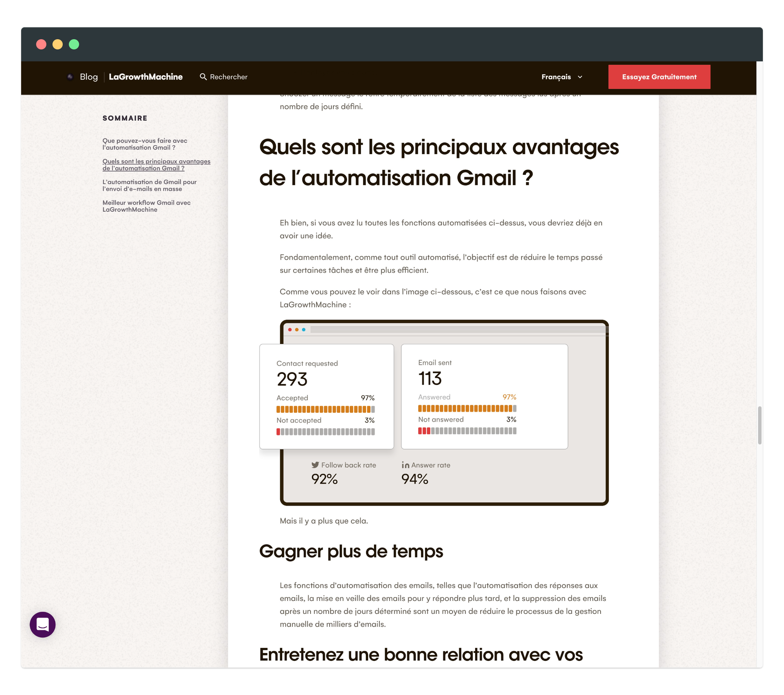The image size is (784, 695).
Task: Click the LinkedIn icon by Answer rate
Action: (x=405, y=465)
